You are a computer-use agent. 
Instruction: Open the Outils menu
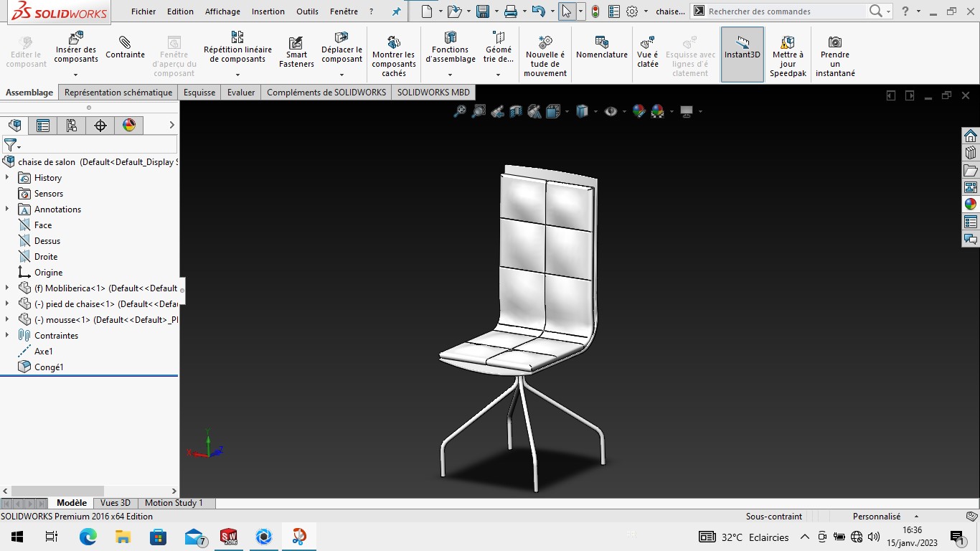[307, 11]
